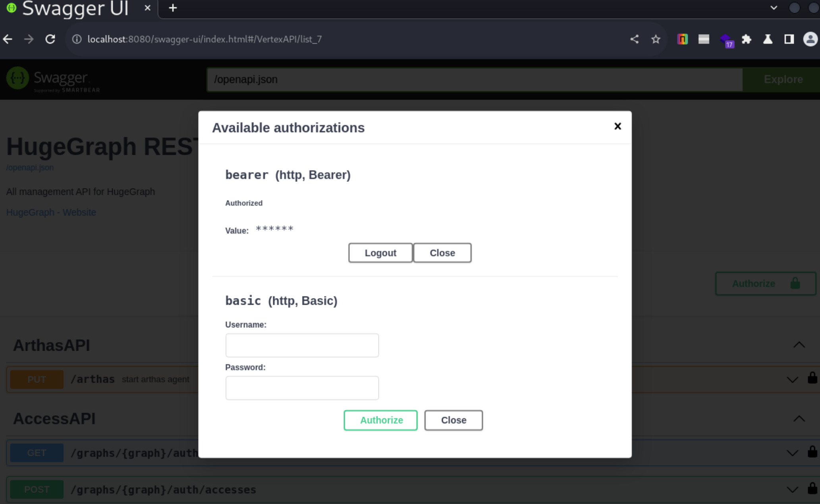This screenshot has width=820, height=504.
Task: Open the user profile avatar icon
Action: [810, 39]
